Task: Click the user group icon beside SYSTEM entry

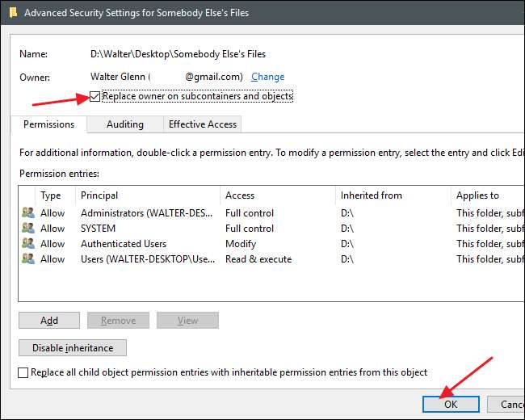Action: (28, 229)
